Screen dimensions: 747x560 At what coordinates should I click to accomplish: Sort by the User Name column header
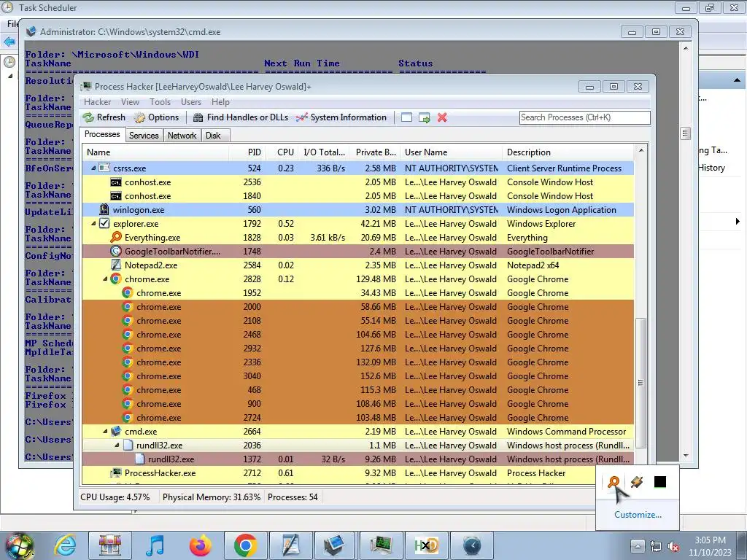click(451, 152)
